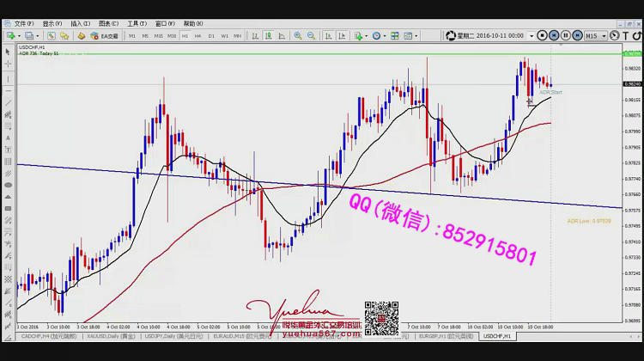Click the zoom in magnifier icon

pyautogui.click(x=298, y=36)
